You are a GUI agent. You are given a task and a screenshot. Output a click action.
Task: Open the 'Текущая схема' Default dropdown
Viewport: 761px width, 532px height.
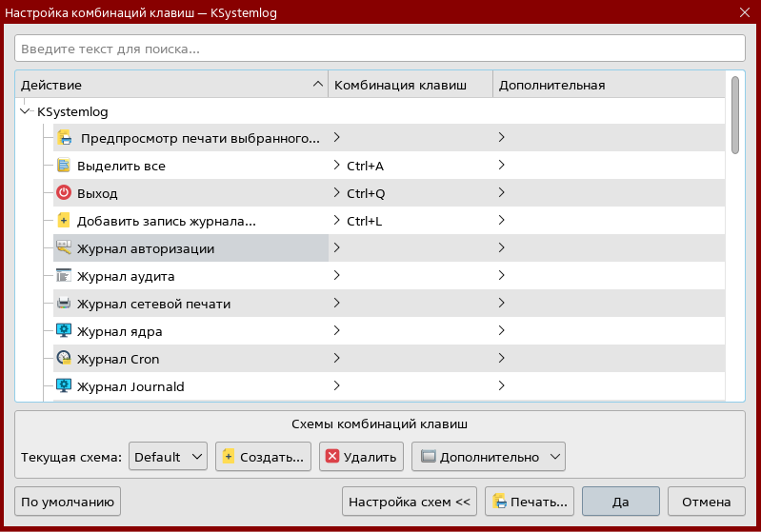[x=168, y=457]
